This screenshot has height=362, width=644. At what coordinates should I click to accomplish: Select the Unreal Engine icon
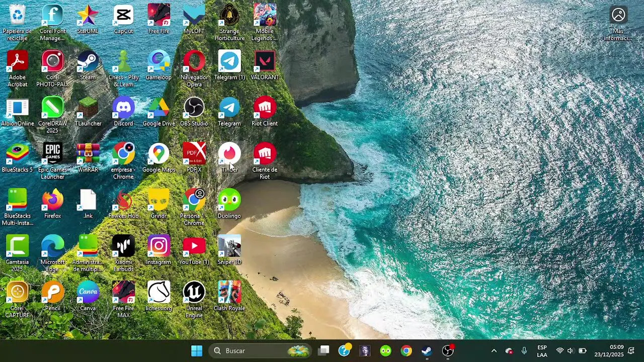[x=194, y=300]
